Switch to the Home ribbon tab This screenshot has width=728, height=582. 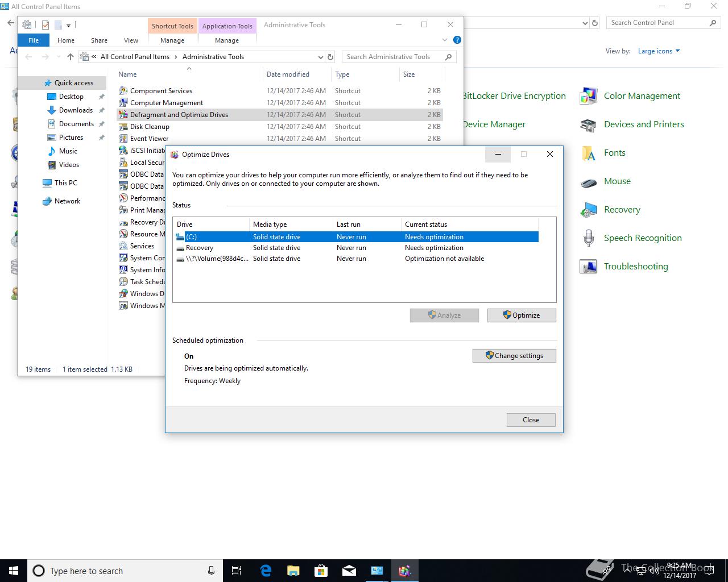click(66, 40)
